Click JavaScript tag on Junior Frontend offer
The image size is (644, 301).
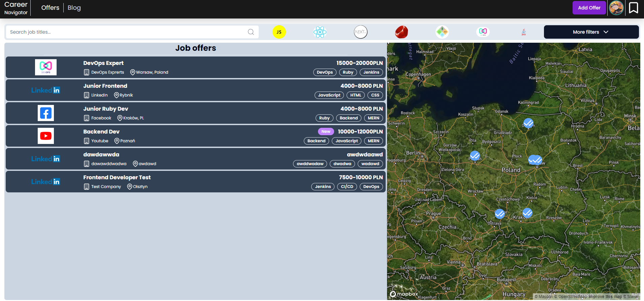(329, 95)
